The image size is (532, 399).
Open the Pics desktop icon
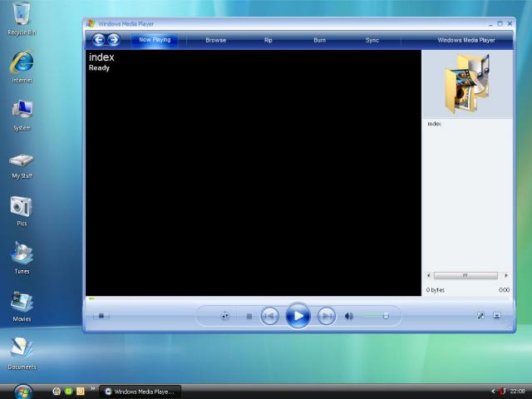coord(22,210)
